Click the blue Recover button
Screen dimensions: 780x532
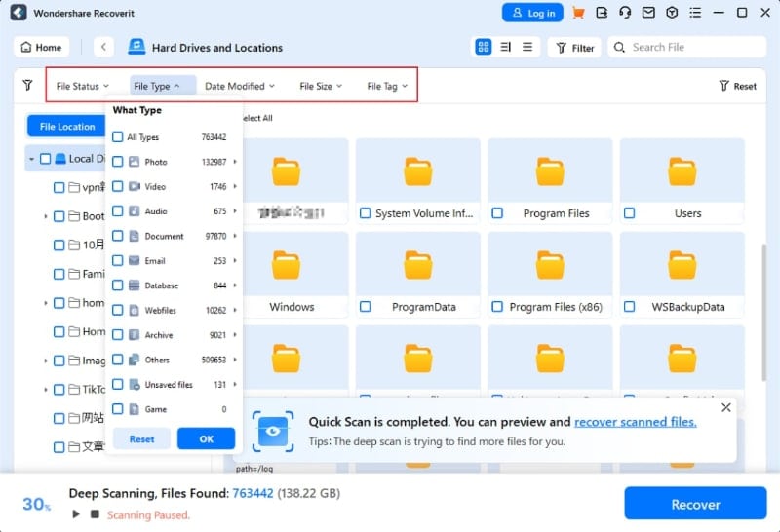695,504
